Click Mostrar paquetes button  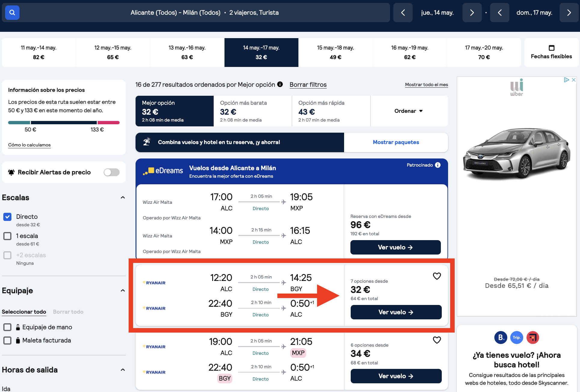pyautogui.click(x=396, y=142)
